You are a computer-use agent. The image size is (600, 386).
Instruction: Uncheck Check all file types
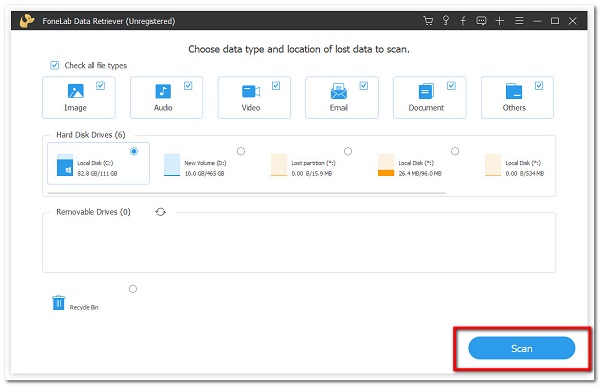tap(55, 65)
